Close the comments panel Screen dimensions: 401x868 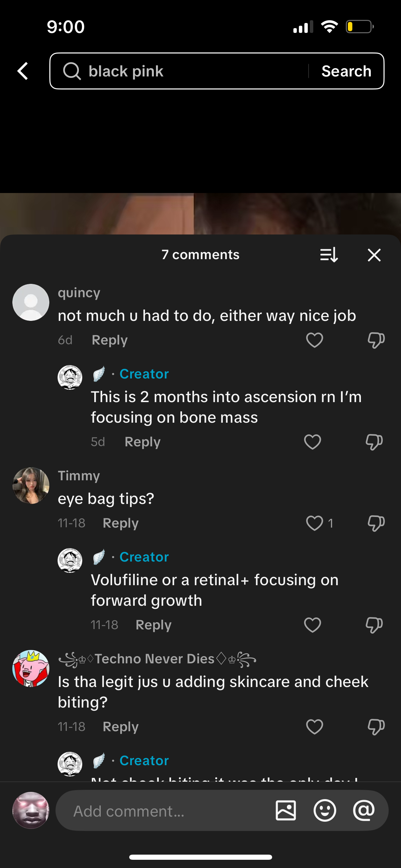click(374, 255)
